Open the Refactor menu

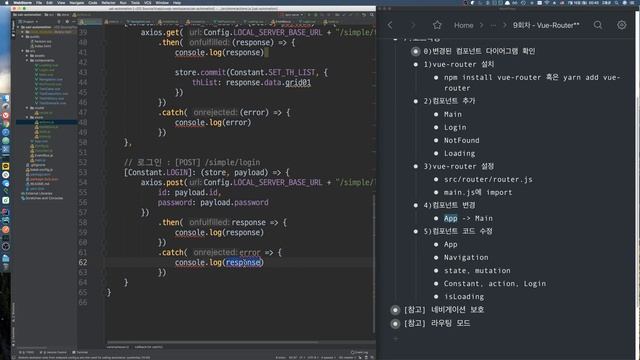click(108, 2)
